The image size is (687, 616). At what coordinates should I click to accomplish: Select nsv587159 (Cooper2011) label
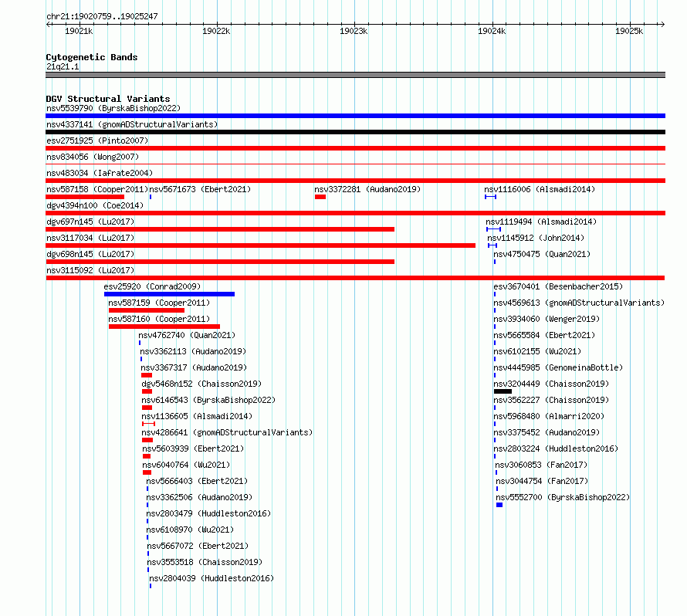[159, 303]
